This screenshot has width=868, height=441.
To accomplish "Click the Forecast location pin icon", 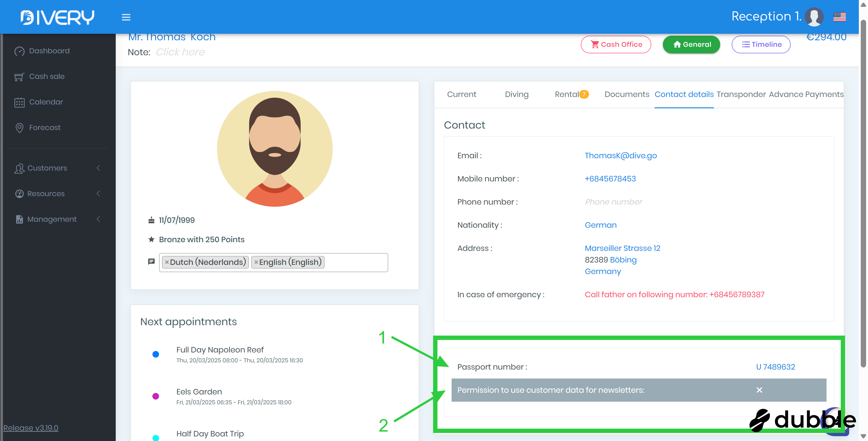I will [x=19, y=128].
